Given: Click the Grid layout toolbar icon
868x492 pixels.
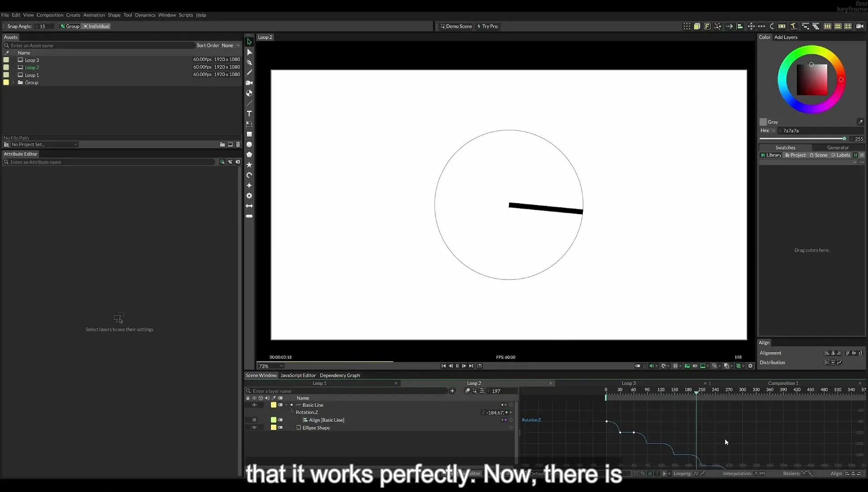Looking at the screenshot, I should pyautogui.click(x=687, y=26).
